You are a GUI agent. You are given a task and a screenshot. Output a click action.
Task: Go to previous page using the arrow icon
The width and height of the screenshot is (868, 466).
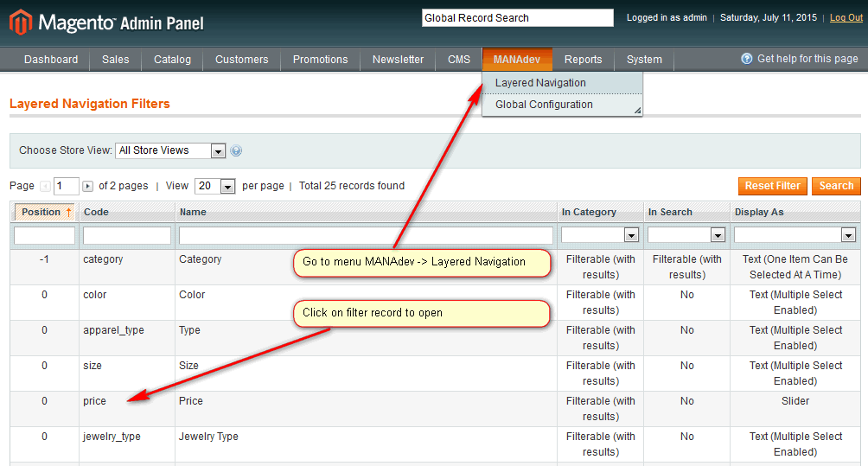pyautogui.click(x=46, y=186)
